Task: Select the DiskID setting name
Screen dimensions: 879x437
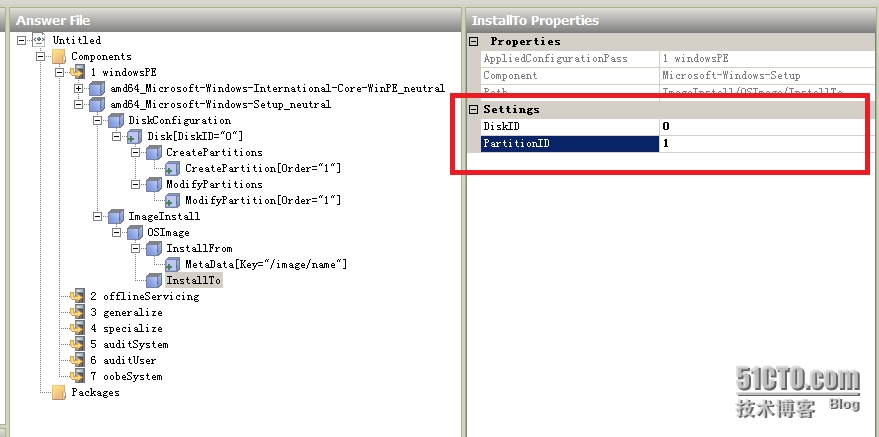Action: (501, 127)
